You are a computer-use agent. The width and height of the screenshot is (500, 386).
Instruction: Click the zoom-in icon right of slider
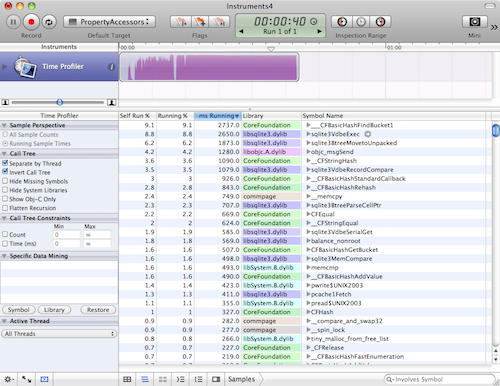[x=111, y=102]
